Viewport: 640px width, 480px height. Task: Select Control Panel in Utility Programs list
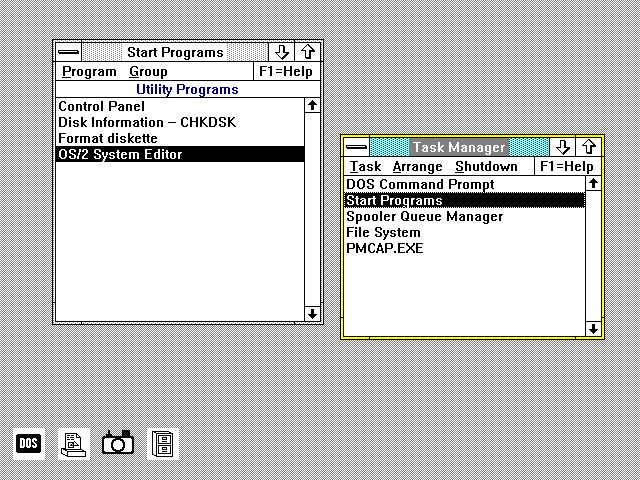(x=101, y=106)
